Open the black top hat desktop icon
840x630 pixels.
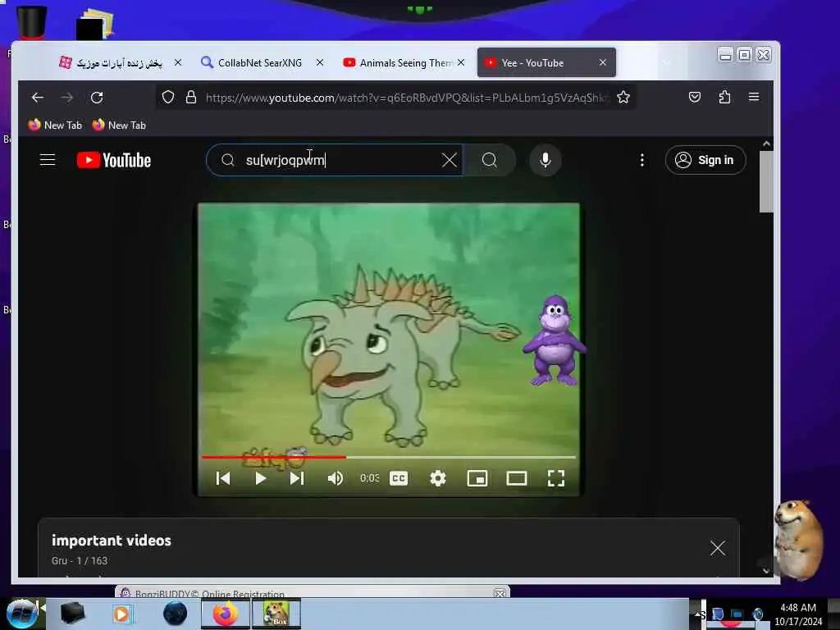tap(32, 22)
